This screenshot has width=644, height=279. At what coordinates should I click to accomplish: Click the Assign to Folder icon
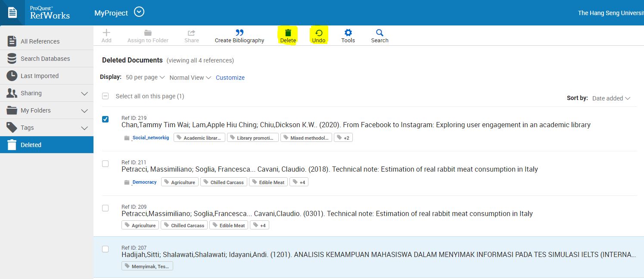(x=148, y=32)
